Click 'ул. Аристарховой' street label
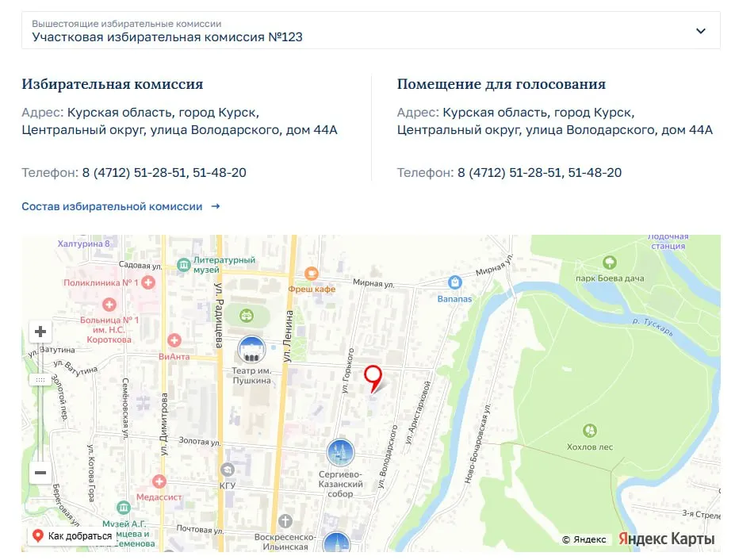 418,412
